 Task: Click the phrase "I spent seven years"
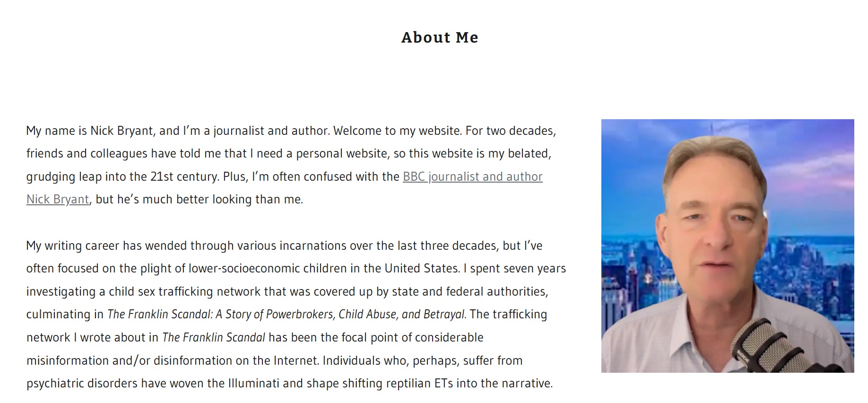pyautogui.click(x=514, y=269)
